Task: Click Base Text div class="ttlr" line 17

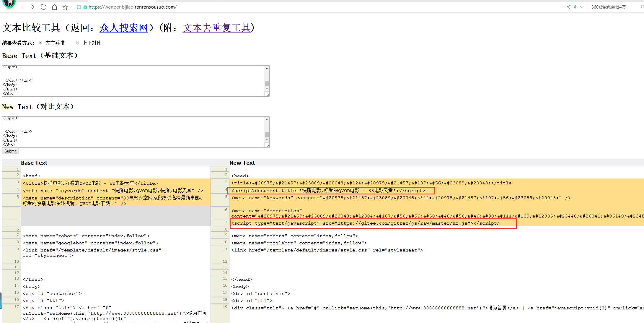Action: pos(115,313)
